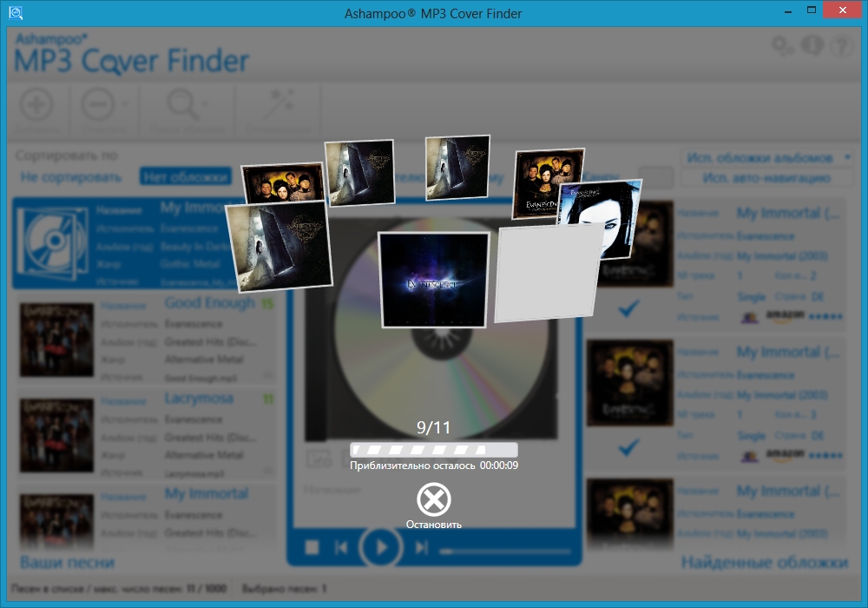Image resolution: width=868 pixels, height=608 pixels.
Task: Select the Нет обложки sort option
Action: pyautogui.click(x=186, y=177)
